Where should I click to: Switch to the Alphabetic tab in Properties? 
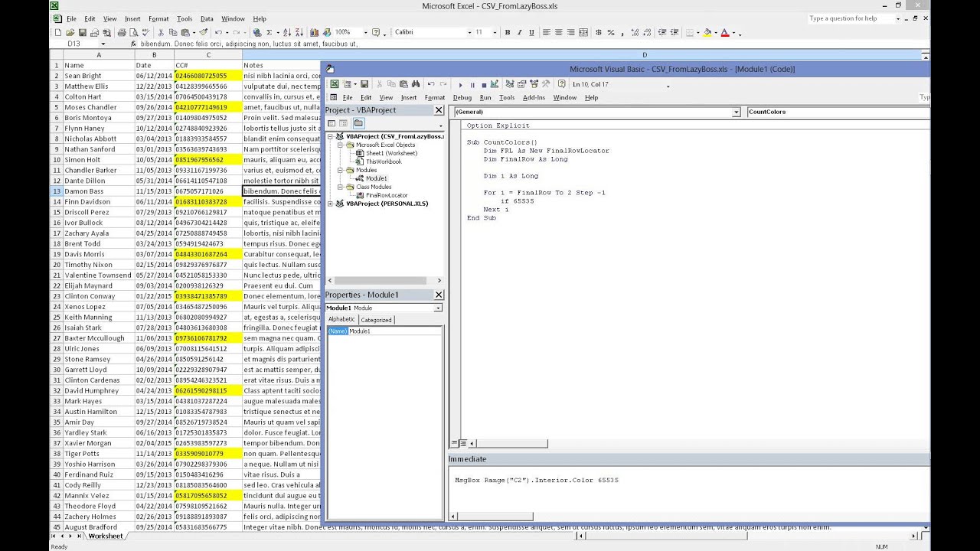(x=341, y=320)
